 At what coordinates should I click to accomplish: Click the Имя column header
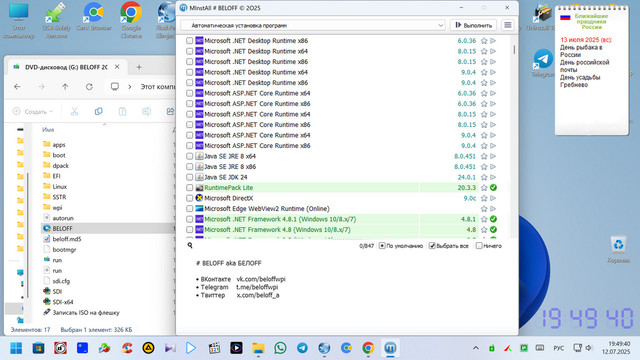point(48,129)
